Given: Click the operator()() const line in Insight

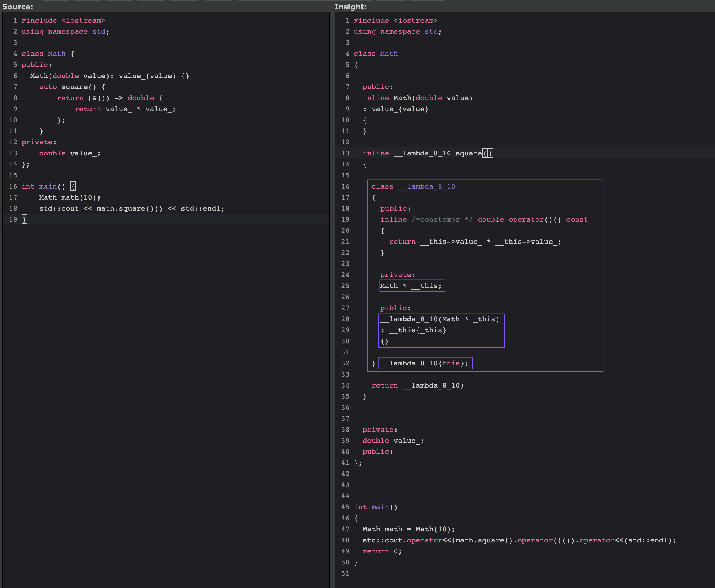Looking at the screenshot, I should point(484,219).
